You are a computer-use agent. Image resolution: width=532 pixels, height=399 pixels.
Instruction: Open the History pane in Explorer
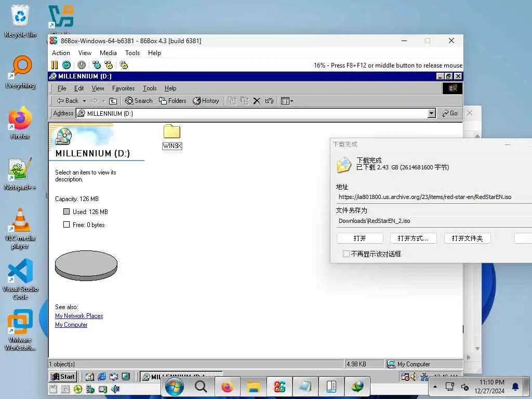click(x=206, y=101)
